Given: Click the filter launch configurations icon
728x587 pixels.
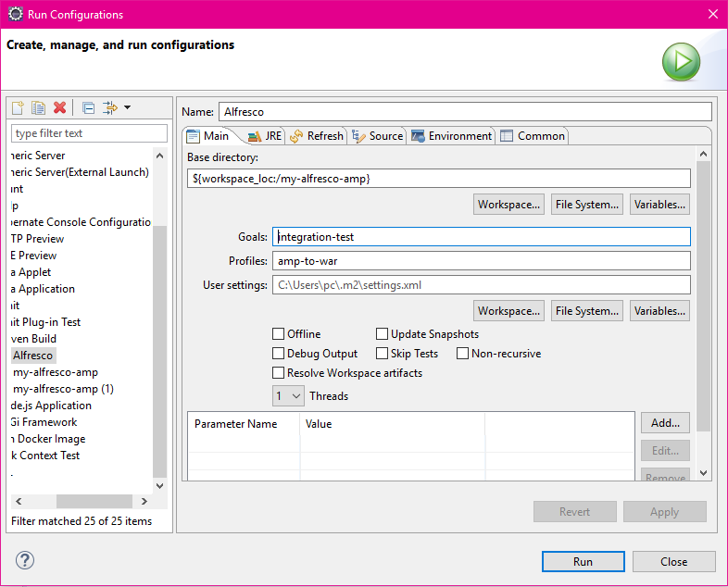Looking at the screenshot, I should [110, 108].
